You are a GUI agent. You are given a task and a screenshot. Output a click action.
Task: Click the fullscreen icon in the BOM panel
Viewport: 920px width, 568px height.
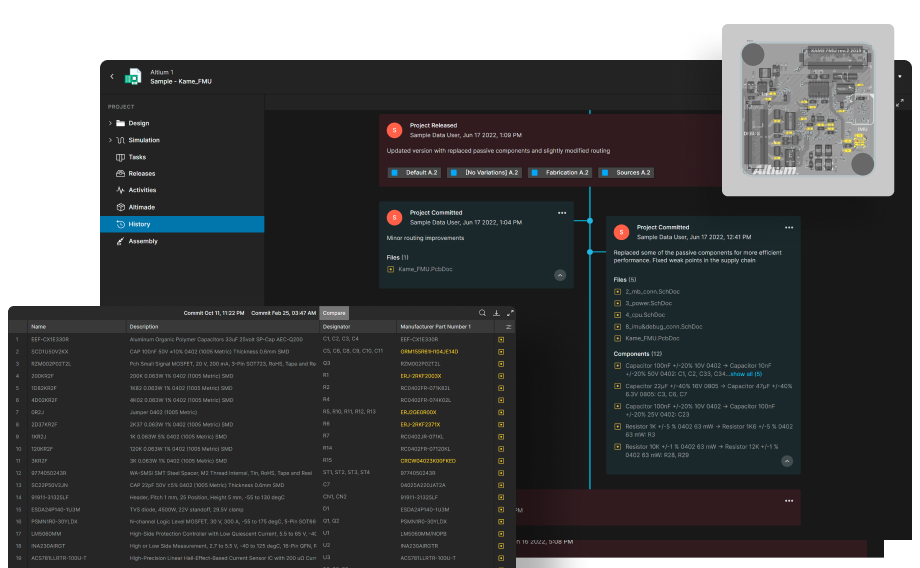click(510, 313)
